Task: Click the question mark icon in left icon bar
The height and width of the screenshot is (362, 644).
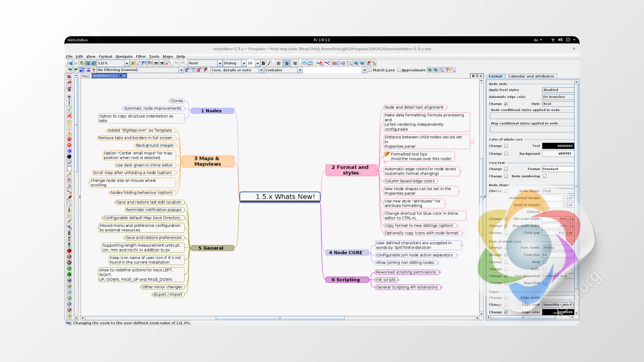Action: pos(69,98)
